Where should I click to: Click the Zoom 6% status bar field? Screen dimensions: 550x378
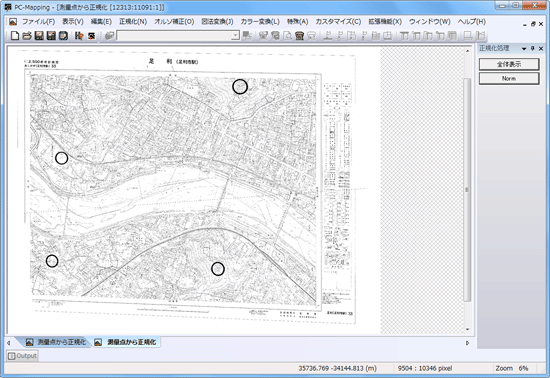pyautogui.click(x=512, y=368)
